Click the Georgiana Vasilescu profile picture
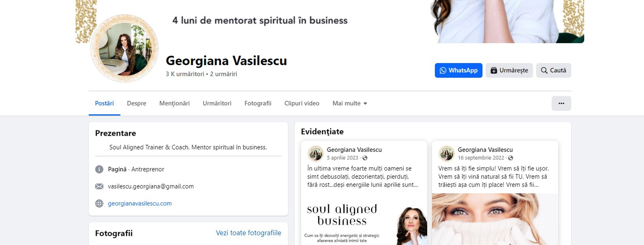Viewport: 644px width, 245px height. pos(124,49)
